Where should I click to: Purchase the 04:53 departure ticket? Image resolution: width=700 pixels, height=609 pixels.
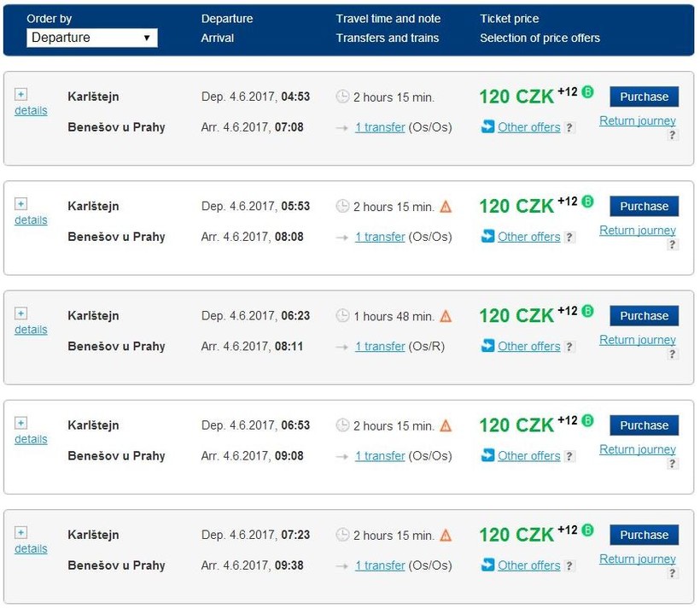[x=644, y=97]
